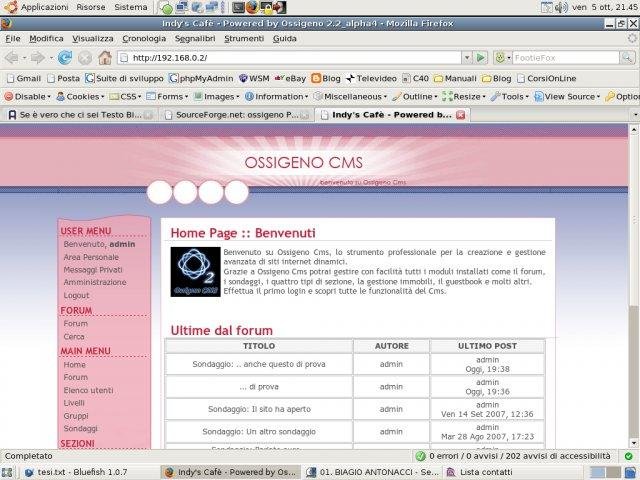Open the View Source dropdown
The height and width of the screenshot is (480, 640).
tap(567, 97)
